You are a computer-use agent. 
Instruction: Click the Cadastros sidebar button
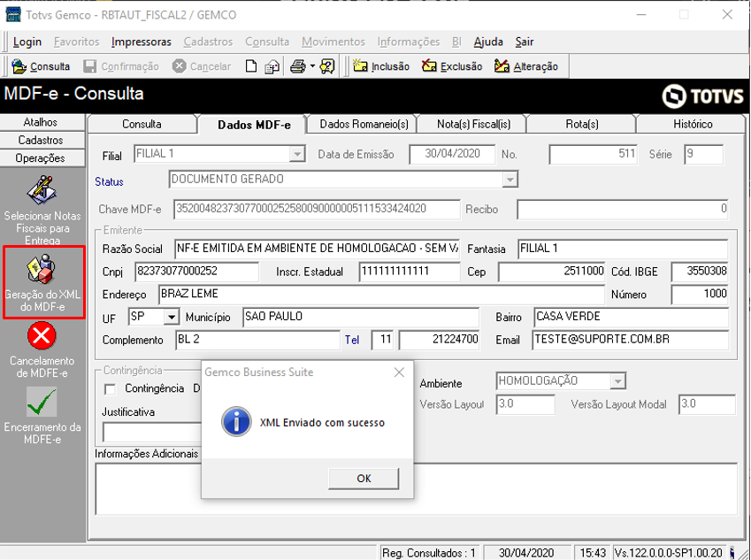tap(41, 140)
